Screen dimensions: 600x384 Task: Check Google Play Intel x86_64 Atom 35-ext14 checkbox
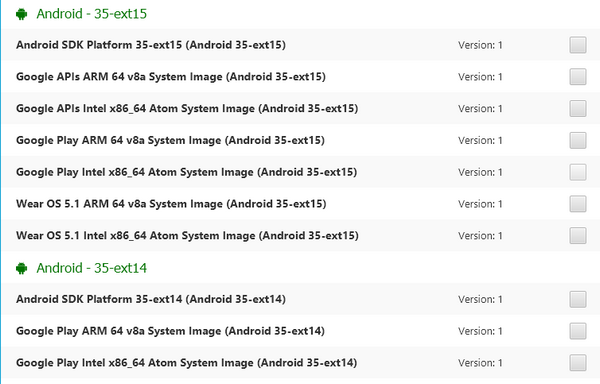click(x=578, y=363)
